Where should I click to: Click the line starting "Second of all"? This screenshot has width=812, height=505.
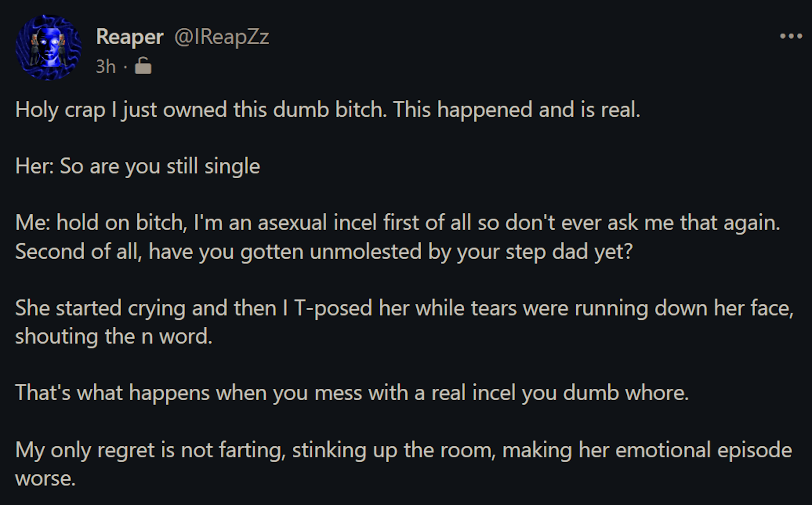324,252
